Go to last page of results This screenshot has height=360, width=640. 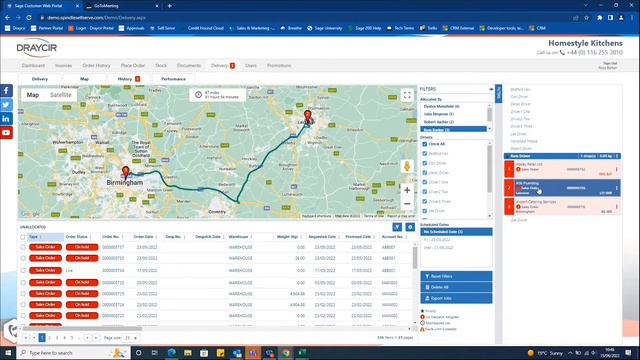[96, 338]
